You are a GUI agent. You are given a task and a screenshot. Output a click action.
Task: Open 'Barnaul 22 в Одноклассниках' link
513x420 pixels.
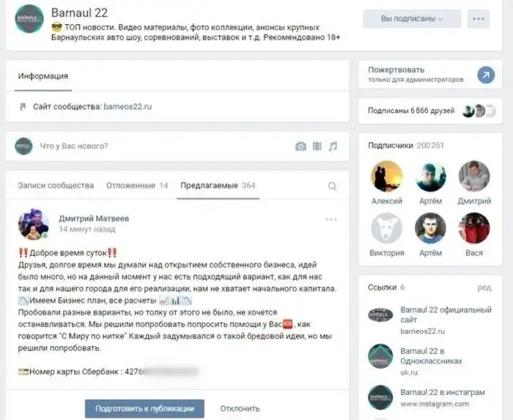[x=431, y=356]
